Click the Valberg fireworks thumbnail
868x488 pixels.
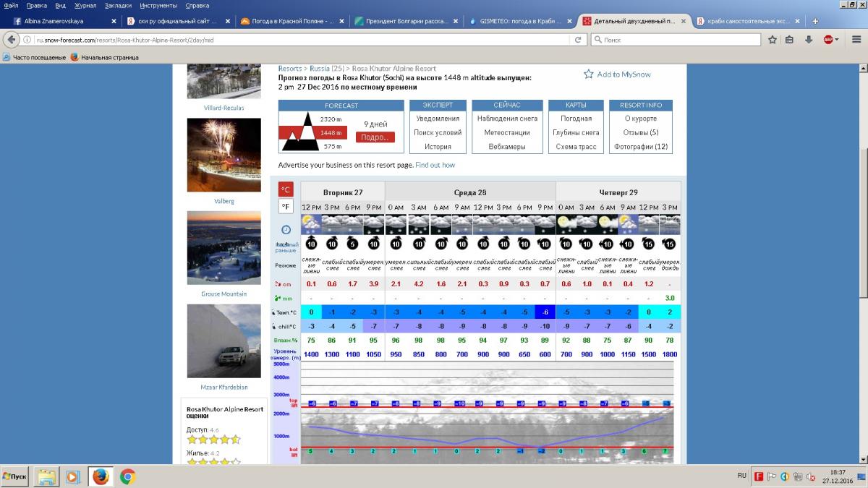pos(224,155)
